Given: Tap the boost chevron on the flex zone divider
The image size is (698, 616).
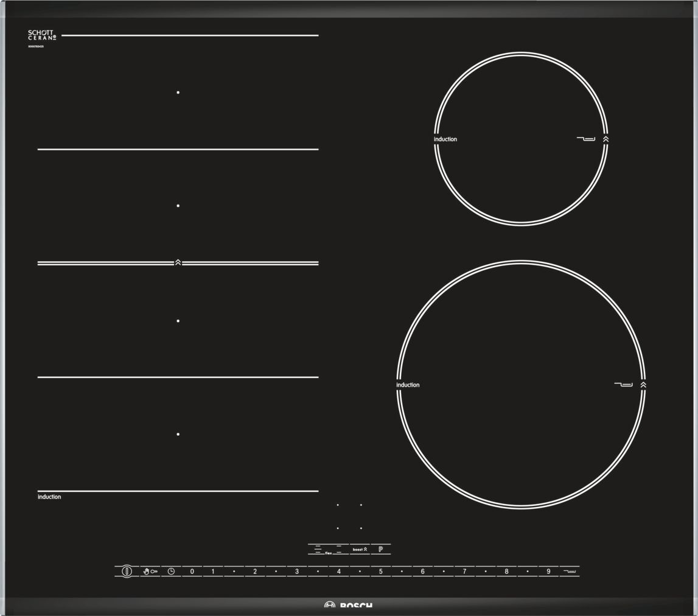Looking at the screenshot, I should click(178, 263).
